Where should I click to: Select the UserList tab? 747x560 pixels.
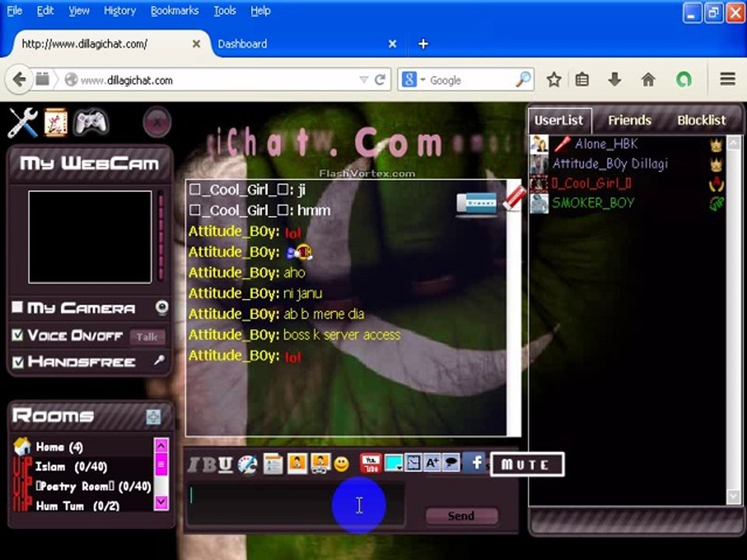pyautogui.click(x=559, y=121)
